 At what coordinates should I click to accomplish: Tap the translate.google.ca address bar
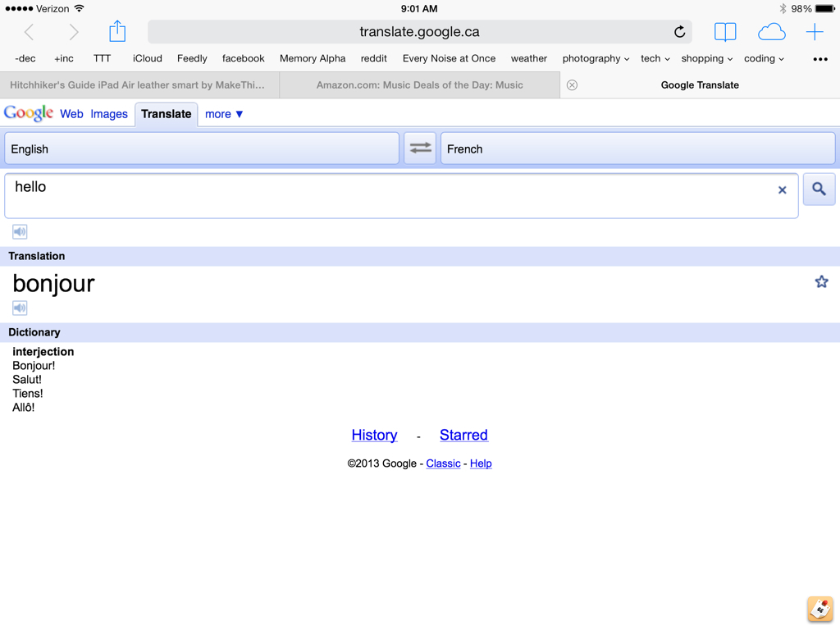pos(419,32)
